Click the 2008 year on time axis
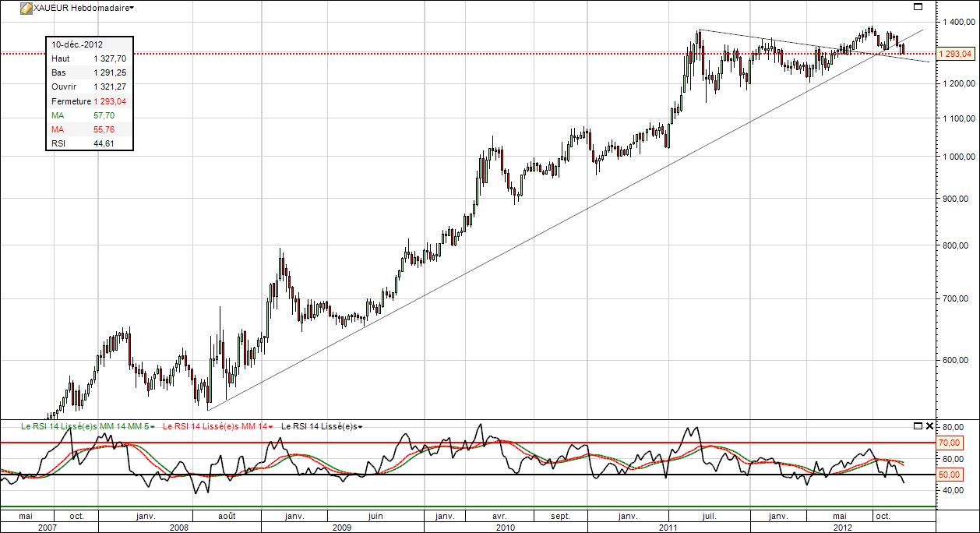The width and height of the screenshot is (980, 533). point(178,528)
